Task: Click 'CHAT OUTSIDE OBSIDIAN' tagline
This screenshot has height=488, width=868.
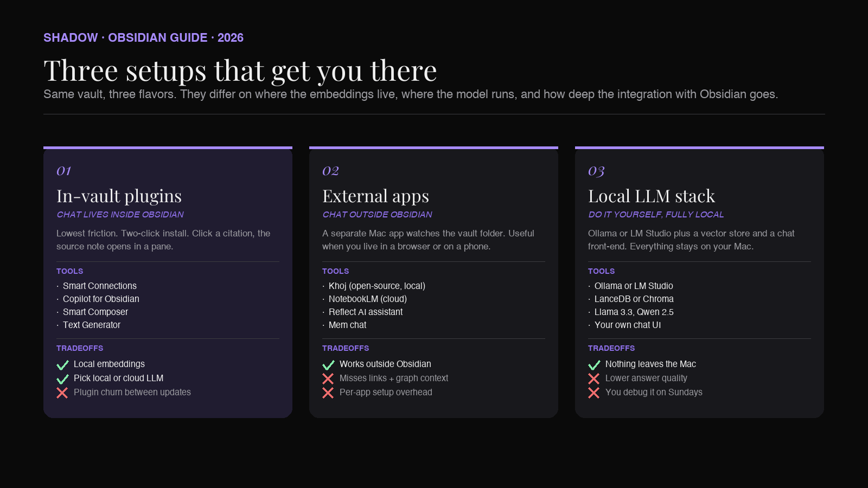Action: [377, 215]
